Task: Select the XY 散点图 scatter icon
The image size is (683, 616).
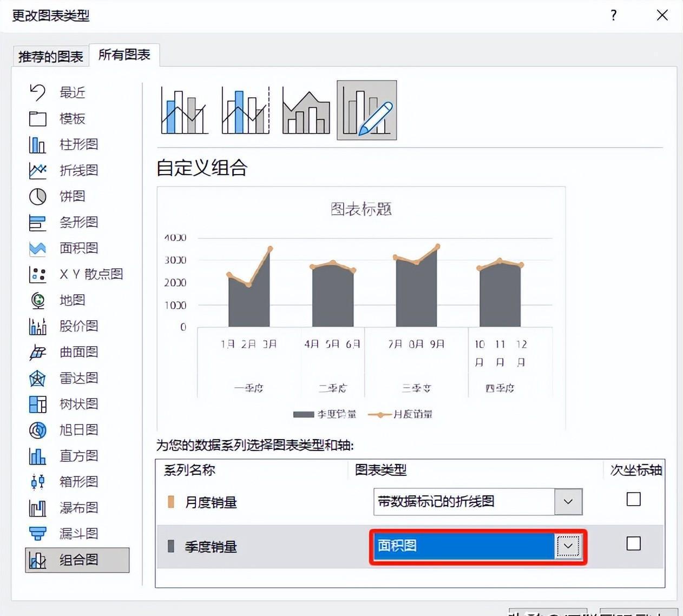Action: coord(37,274)
